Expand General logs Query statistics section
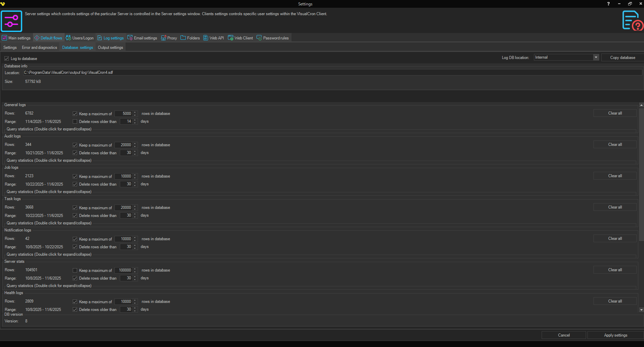The image size is (644, 347). pyautogui.click(x=49, y=129)
